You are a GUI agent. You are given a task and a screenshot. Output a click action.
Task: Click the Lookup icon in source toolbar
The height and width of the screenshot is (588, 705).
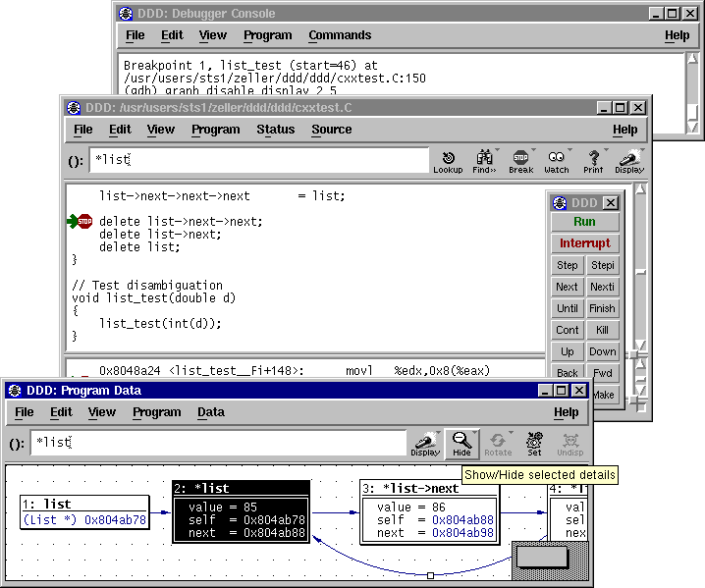(448, 161)
